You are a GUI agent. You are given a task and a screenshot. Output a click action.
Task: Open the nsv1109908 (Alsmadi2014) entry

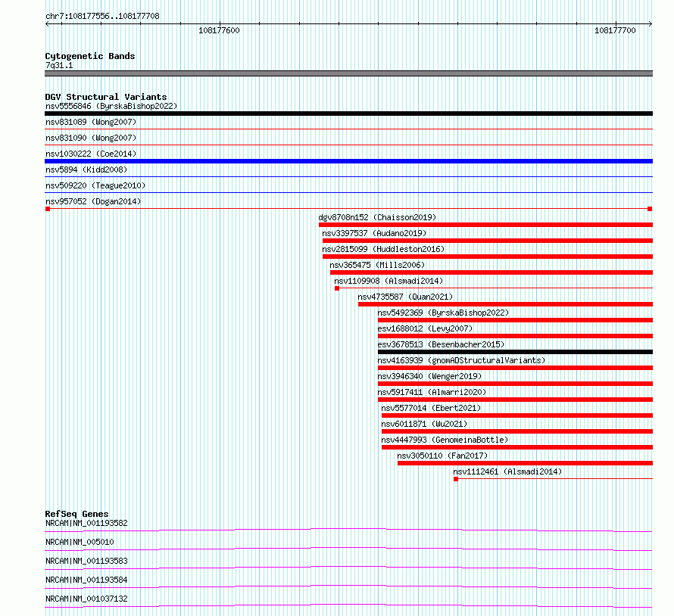tap(388, 281)
